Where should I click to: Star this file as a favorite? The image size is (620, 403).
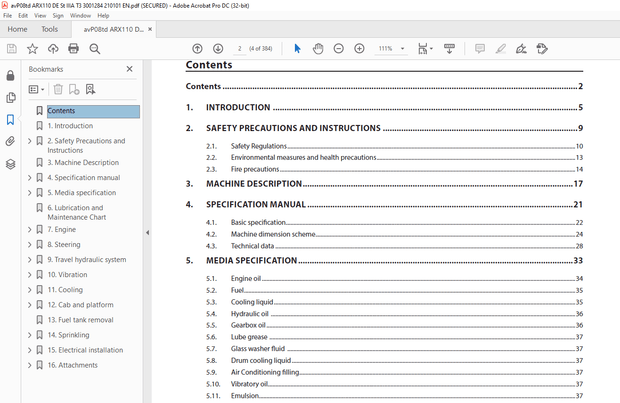32,48
